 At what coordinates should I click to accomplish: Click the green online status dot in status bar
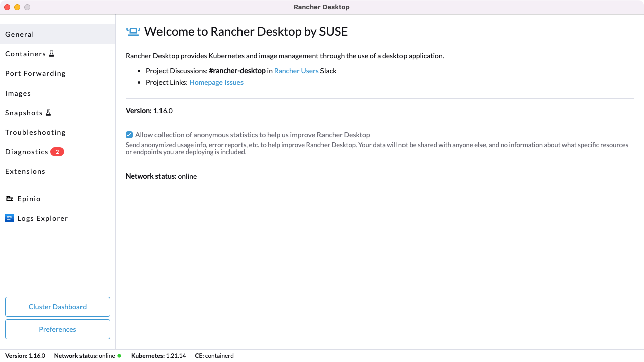pos(119,355)
